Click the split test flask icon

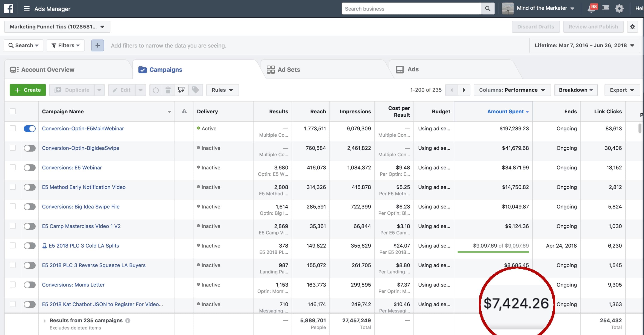[44, 246]
